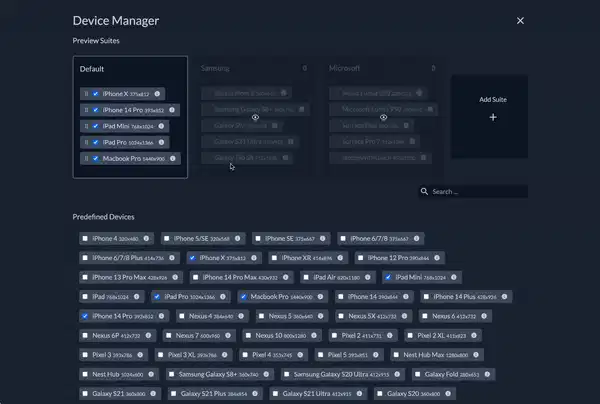Open info for Samsung Galaxy S20 Ultra
The width and height of the screenshot is (600, 404).
tap(397, 374)
